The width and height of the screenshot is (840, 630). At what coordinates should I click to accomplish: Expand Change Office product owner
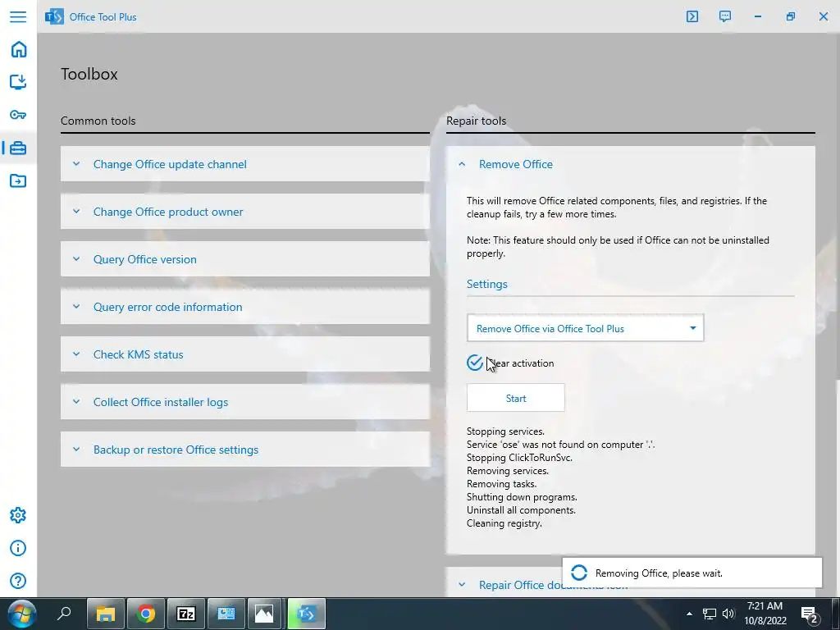pyautogui.click(x=244, y=212)
